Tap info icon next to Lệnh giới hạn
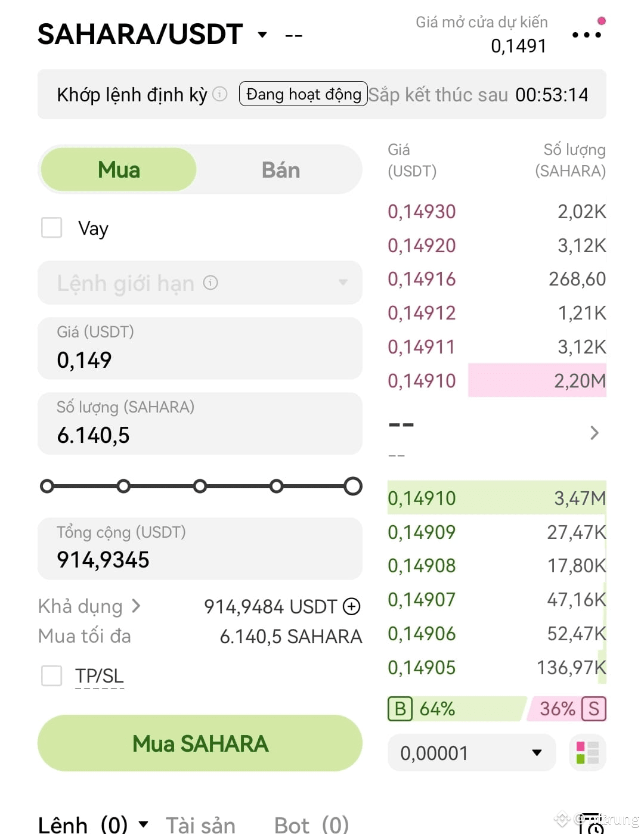 210,282
